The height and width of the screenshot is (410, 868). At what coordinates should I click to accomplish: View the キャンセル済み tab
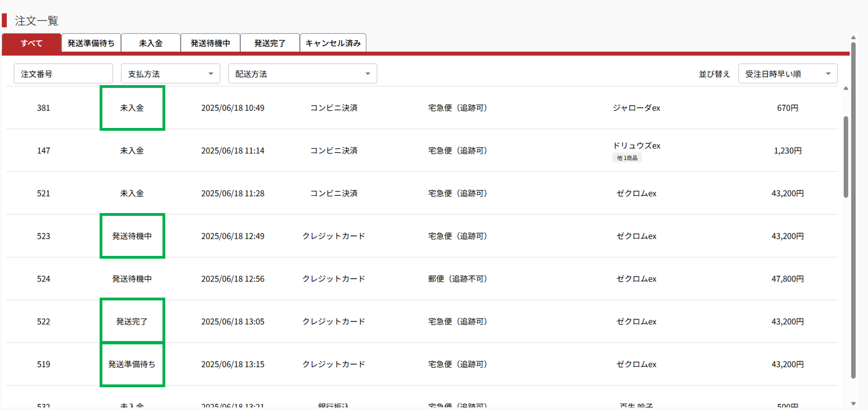tap(333, 43)
